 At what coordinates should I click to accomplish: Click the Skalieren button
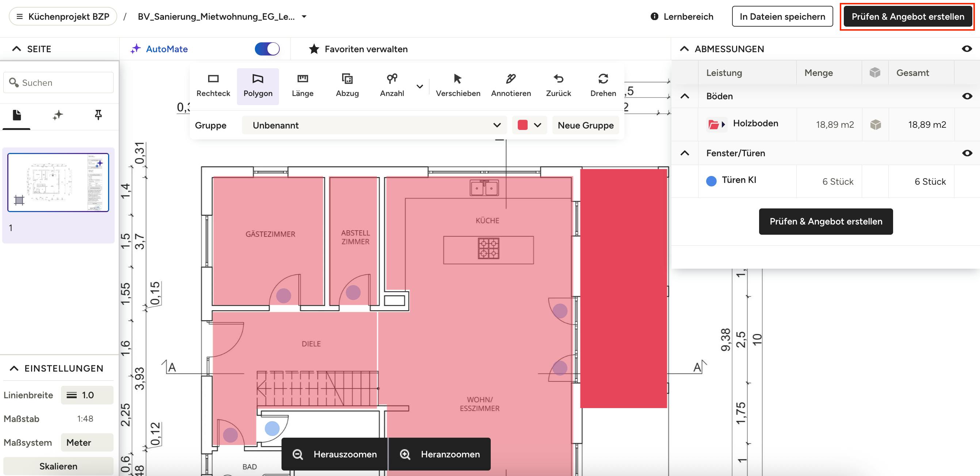(x=58, y=466)
